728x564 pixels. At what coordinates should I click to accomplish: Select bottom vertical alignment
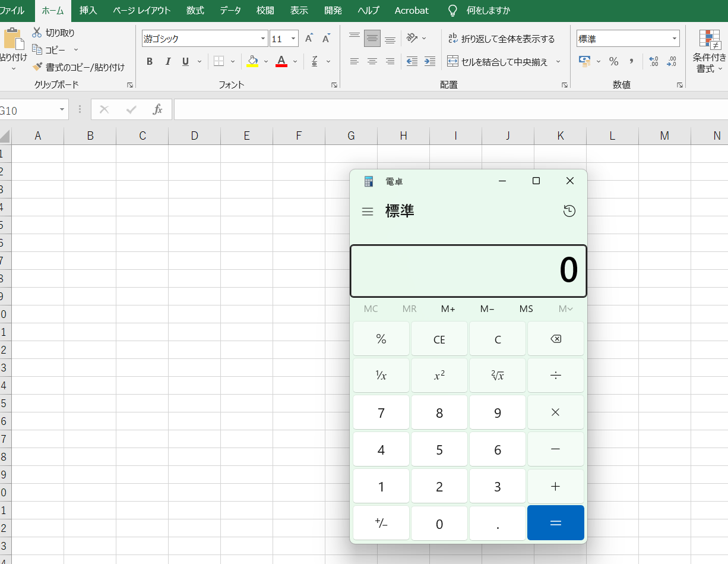tap(390, 39)
